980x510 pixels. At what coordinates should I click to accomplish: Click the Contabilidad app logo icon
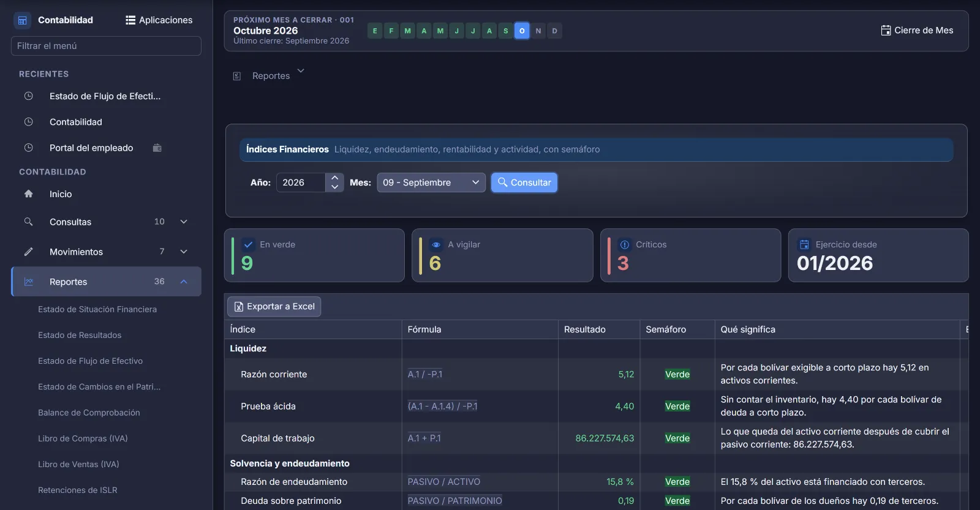pos(22,20)
